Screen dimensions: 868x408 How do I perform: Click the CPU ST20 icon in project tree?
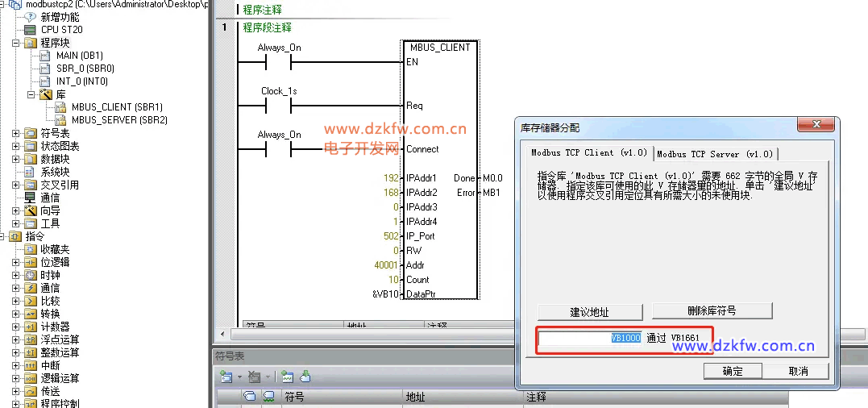point(30,30)
